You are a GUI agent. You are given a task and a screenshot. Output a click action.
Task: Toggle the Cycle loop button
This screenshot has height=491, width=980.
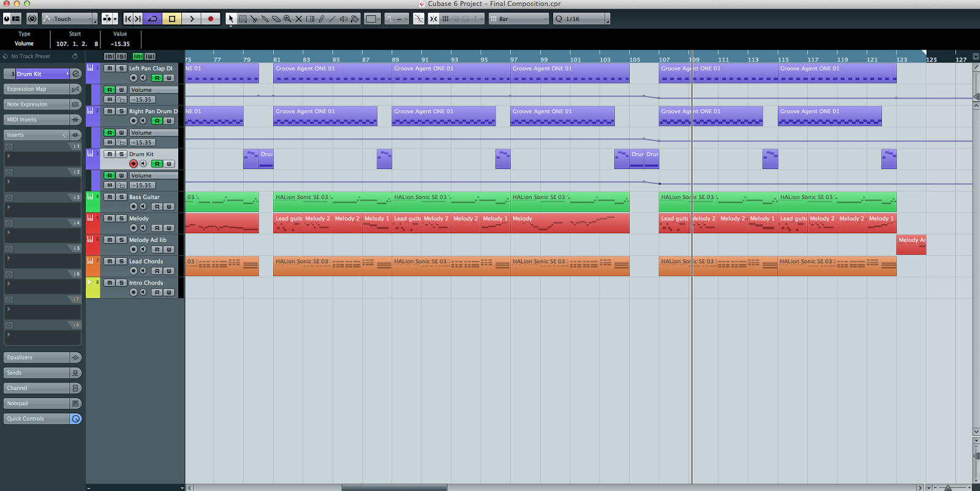pyautogui.click(x=153, y=19)
